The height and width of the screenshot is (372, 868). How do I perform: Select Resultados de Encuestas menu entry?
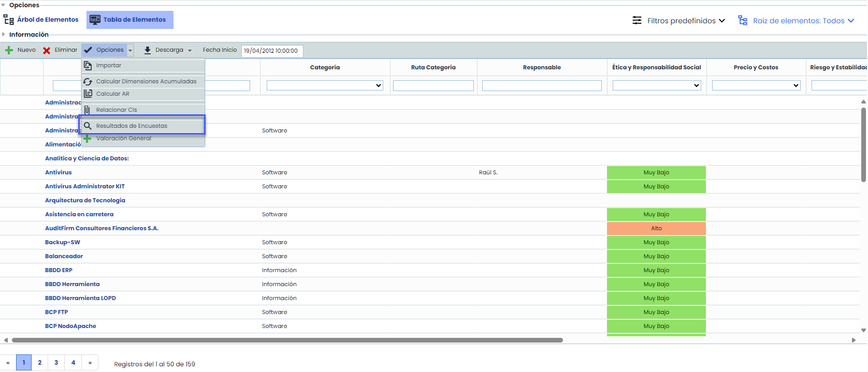[132, 126]
